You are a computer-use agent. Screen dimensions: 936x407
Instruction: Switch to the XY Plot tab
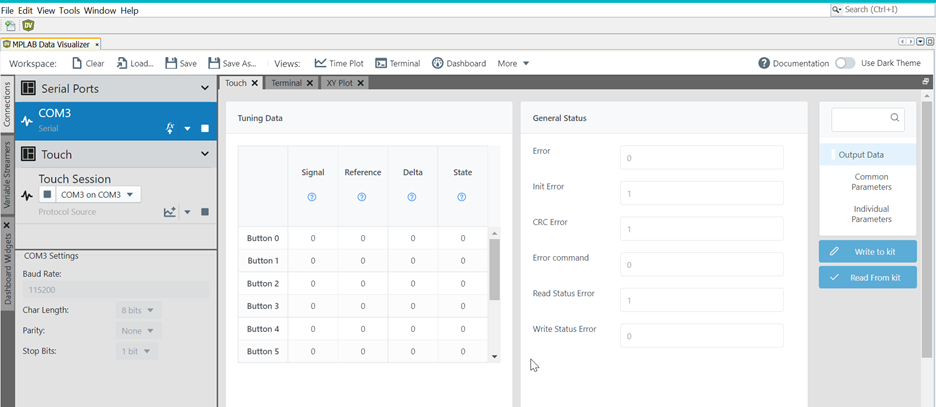339,83
